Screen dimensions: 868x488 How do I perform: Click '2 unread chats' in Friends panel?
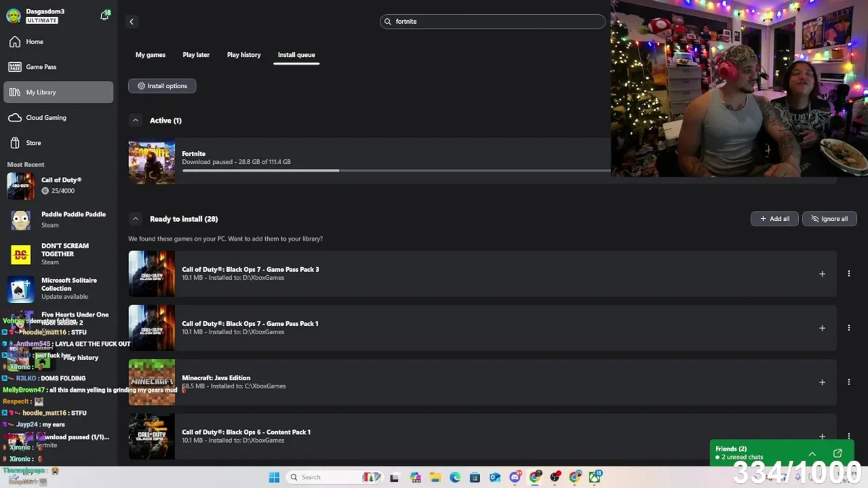coord(741,457)
